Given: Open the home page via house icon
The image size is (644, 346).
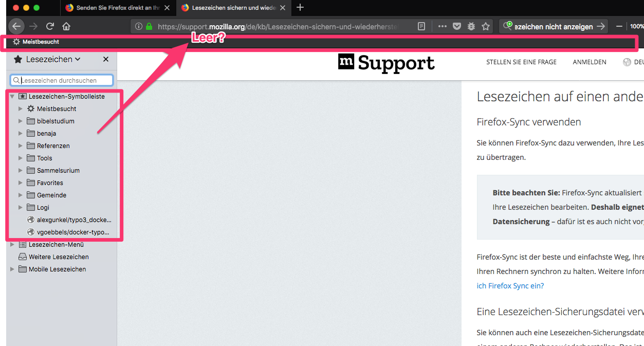Looking at the screenshot, I should (66, 26).
